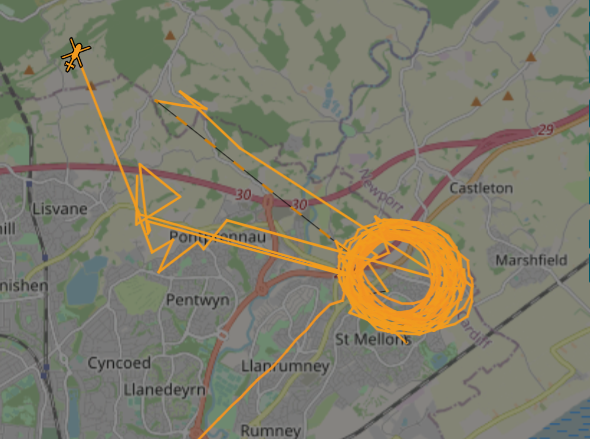Click the peak triangle beside the large woodland
This screenshot has height=439, width=590.
(170, 36)
